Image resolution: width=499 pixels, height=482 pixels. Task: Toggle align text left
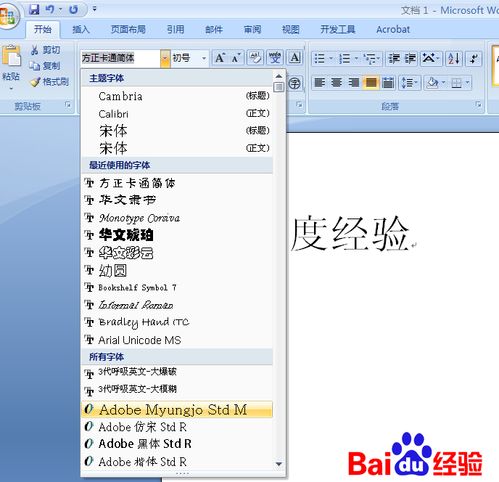pos(319,82)
